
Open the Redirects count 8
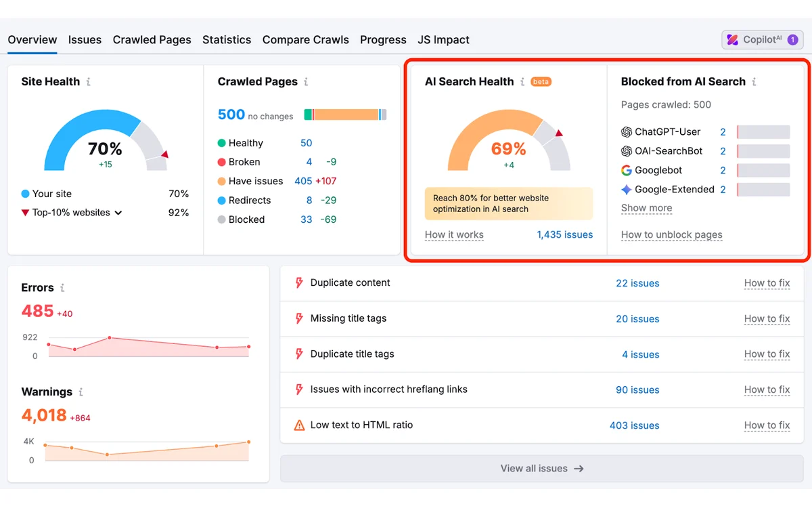309,200
